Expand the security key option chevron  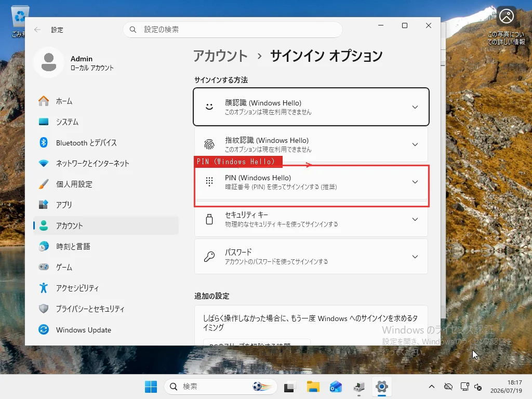coord(415,219)
